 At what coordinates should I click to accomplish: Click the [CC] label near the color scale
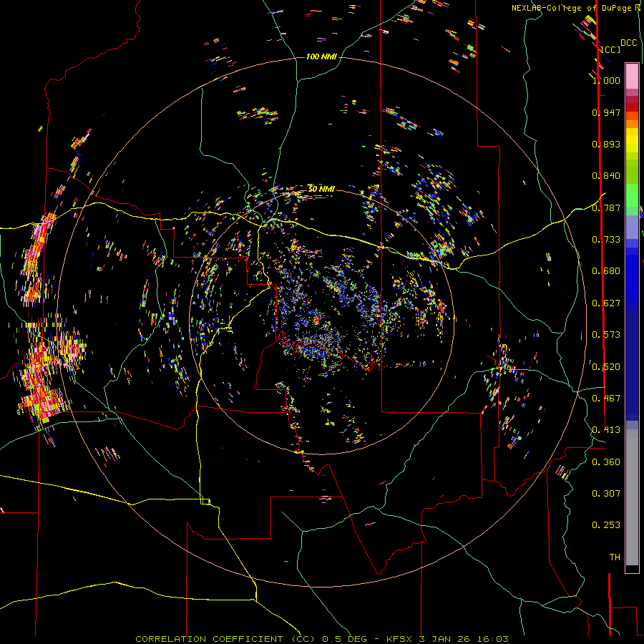(610, 49)
